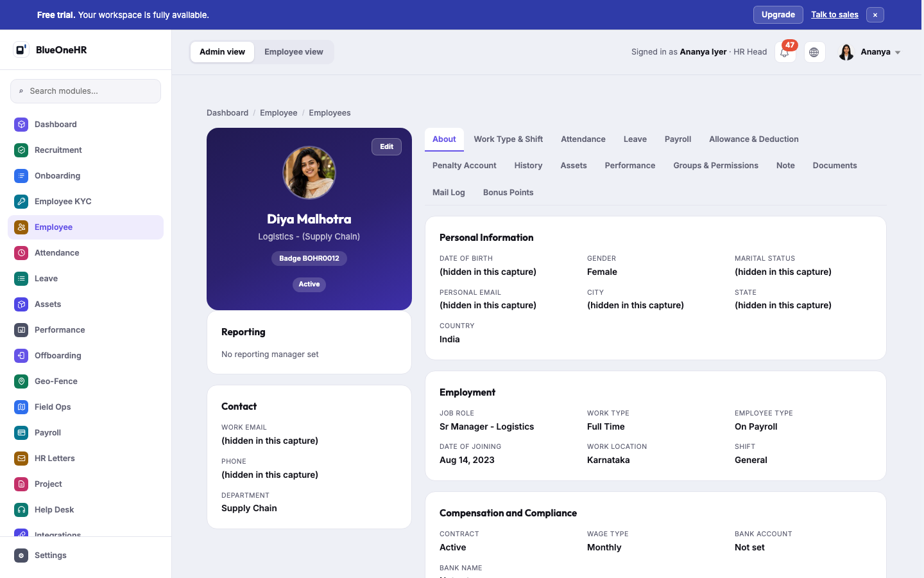924x578 pixels.
Task: Go to Dashboard breadcrumb link
Action: 227,113
